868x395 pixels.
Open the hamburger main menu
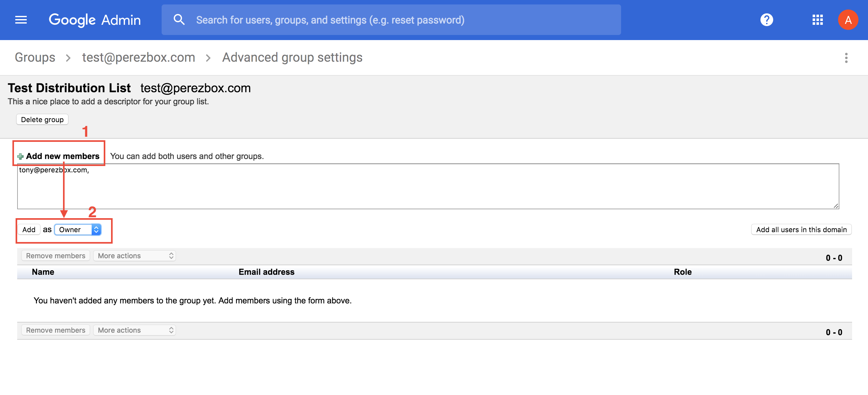click(21, 20)
